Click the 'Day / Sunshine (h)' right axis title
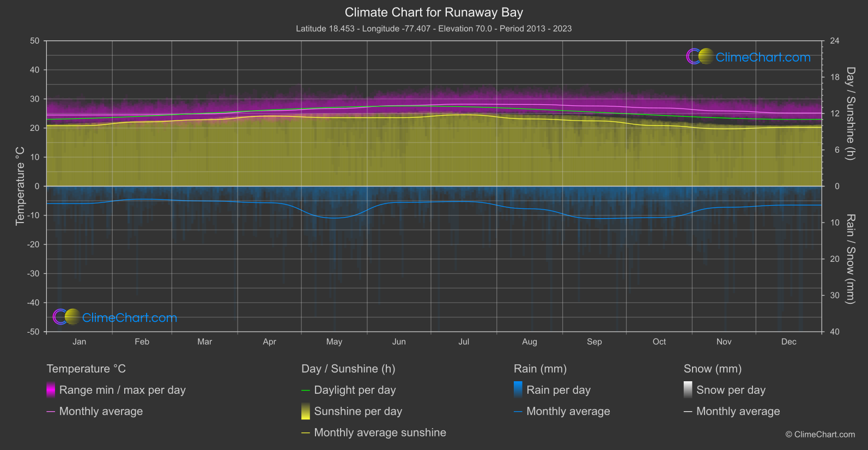The height and width of the screenshot is (450, 868). click(x=850, y=113)
